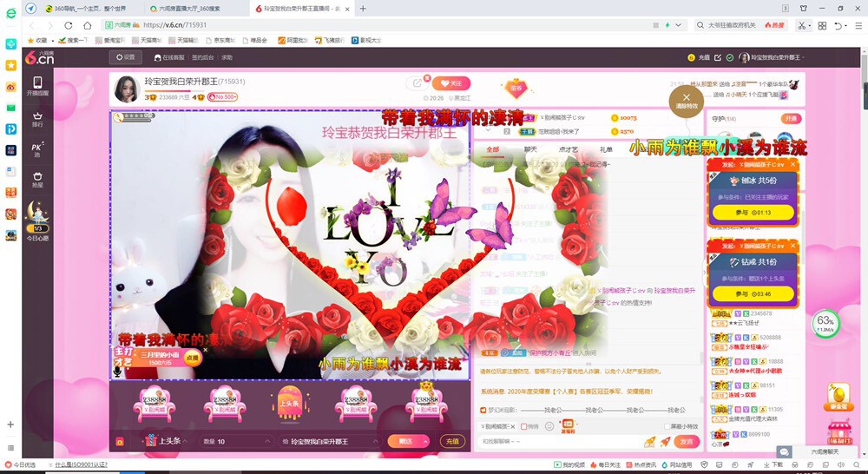
Task: Reload the page with the refresh icon
Action: [x=69, y=25]
